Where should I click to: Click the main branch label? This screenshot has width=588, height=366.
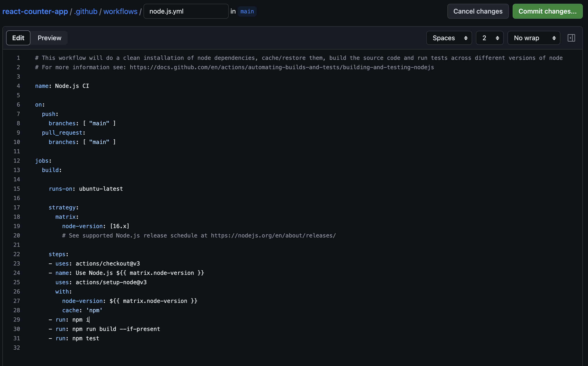[247, 11]
